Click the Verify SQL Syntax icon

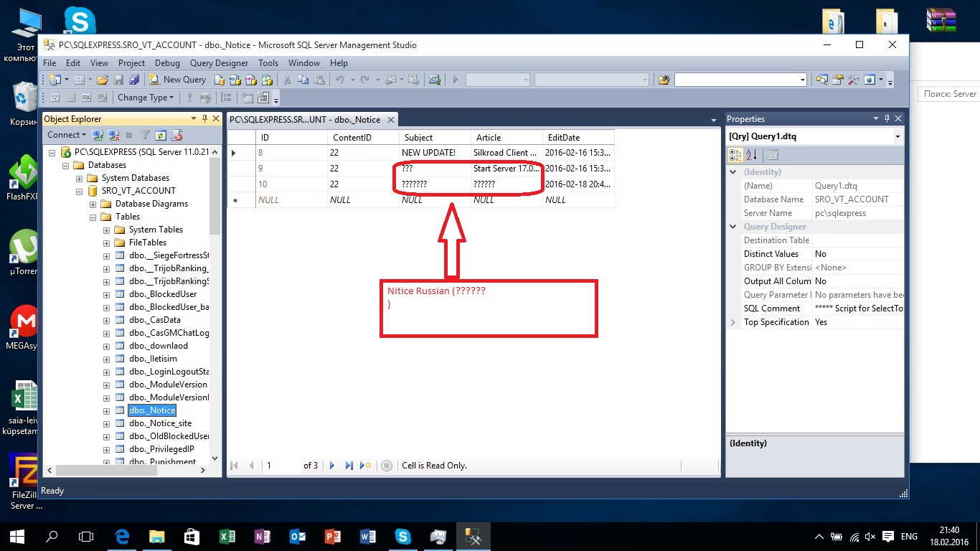pos(206,98)
